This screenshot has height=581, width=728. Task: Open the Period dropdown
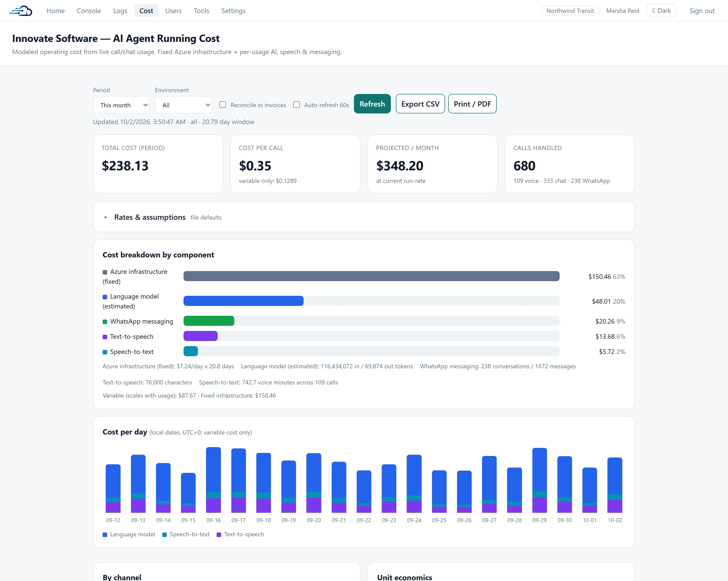pyautogui.click(x=122, y=105)
